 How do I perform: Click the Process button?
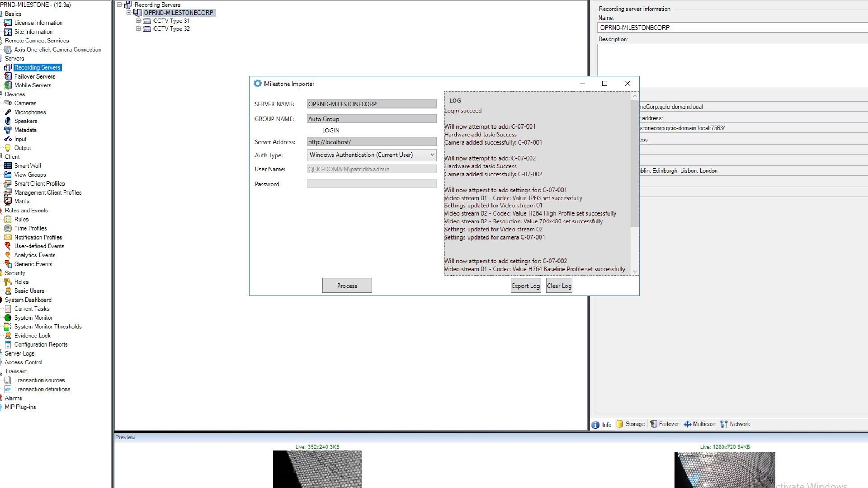pyautogui.click(x=347, y=286)
